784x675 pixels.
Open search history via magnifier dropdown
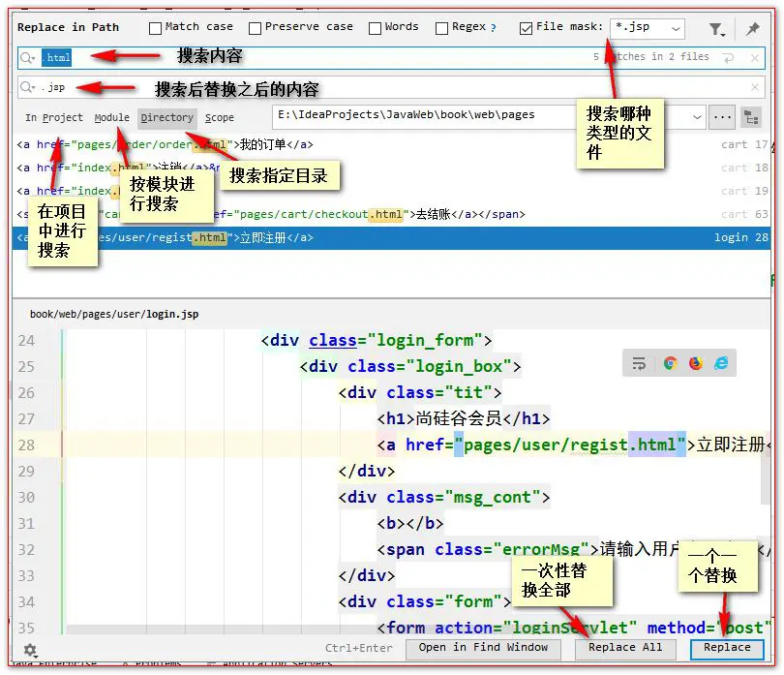[28, 58]
